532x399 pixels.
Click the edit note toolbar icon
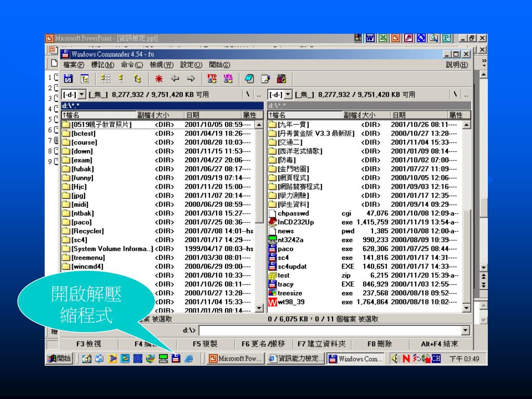click(x=265, y=79)
